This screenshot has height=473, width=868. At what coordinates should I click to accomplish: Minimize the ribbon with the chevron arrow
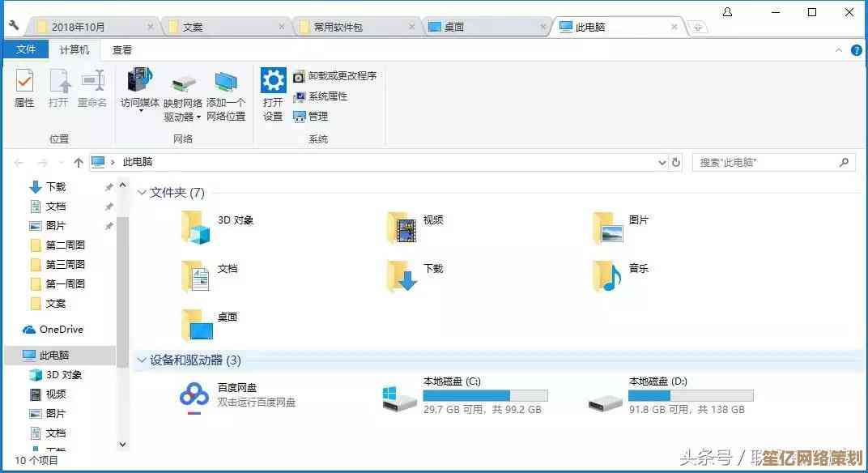(840, 50)
